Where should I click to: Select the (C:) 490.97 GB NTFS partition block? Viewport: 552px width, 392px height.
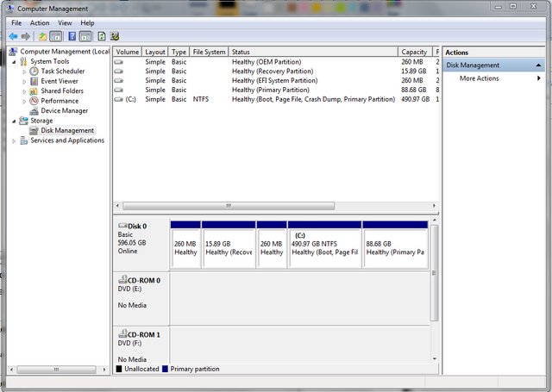324,245
